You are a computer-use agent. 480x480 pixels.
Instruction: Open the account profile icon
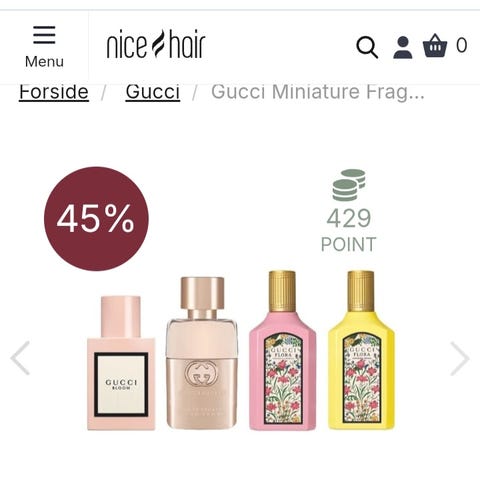403,47
